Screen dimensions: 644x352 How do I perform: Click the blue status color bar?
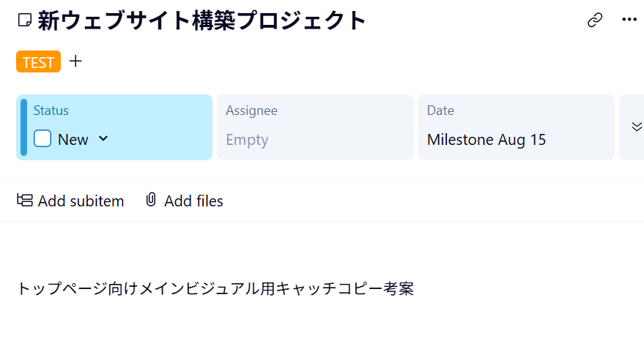click(x=23, y=127)
